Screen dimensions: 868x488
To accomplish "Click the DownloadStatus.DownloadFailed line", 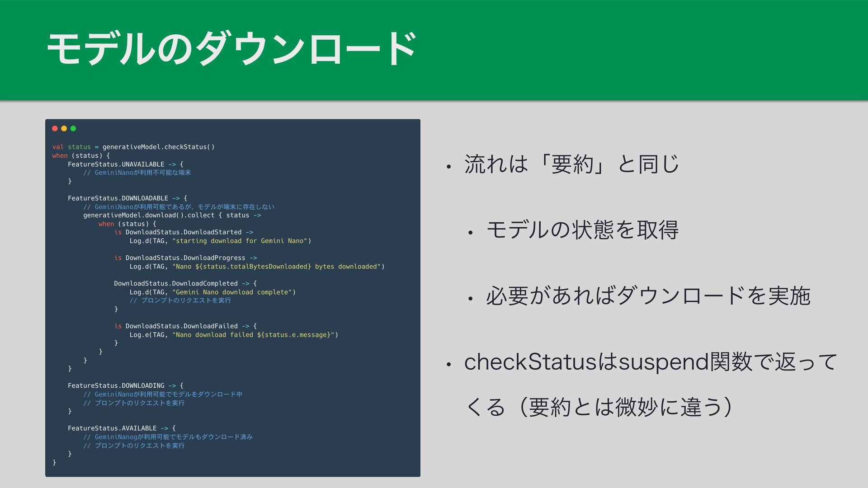I will click(x=181, y=326).
